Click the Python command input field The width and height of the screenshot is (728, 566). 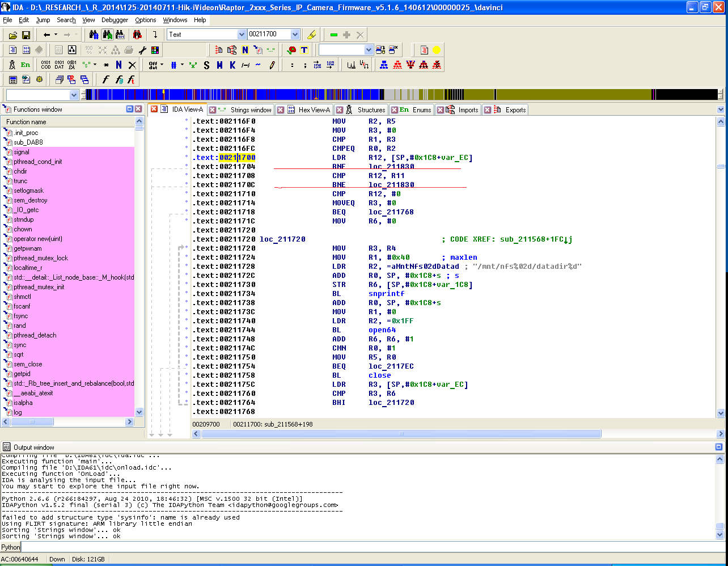click(x=369, y=547)
